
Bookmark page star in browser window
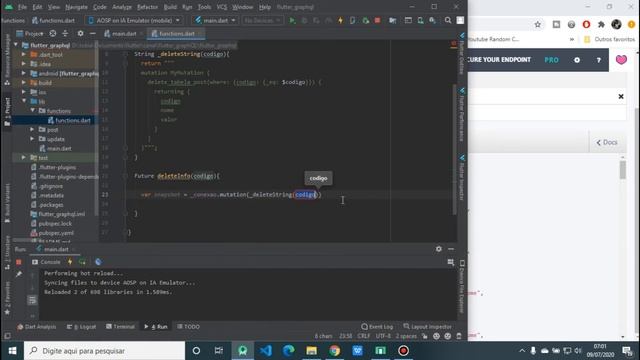[x=538, y=24]
